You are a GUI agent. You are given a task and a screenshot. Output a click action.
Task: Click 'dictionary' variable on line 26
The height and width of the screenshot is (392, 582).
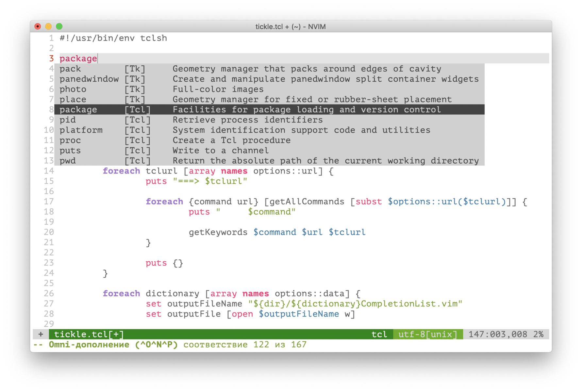pos(173,294)
